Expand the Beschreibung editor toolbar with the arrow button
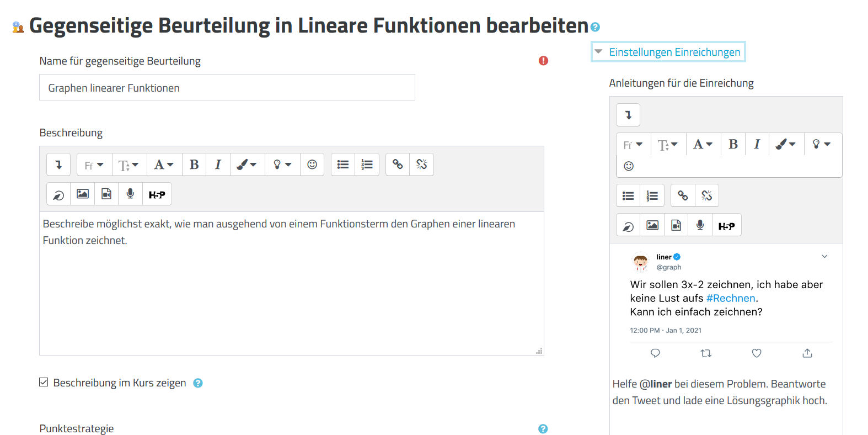The image size is (868, 435). pyautogui.click(x=58, y=165)
